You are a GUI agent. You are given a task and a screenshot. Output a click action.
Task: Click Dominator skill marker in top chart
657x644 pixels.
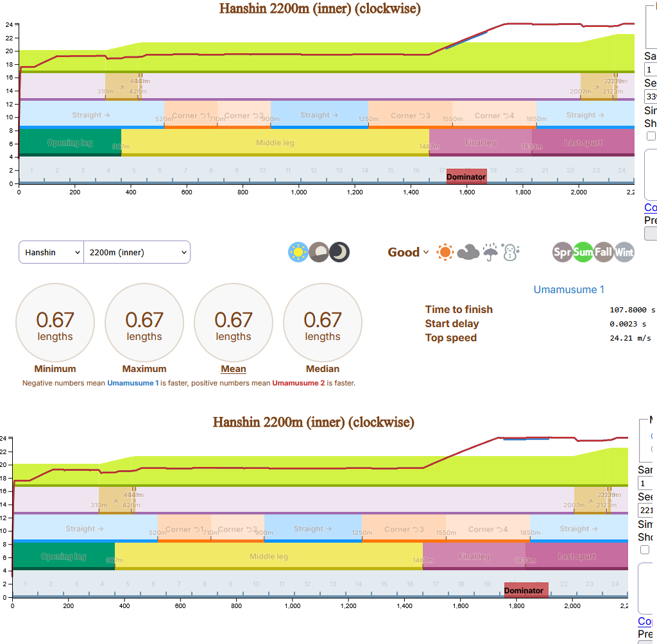466,176
